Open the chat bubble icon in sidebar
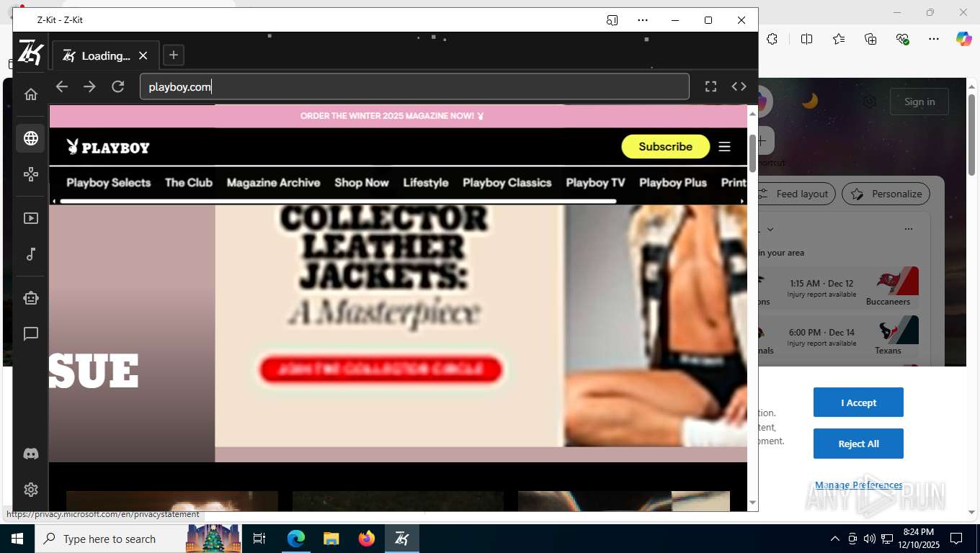 tap(31, 334)
